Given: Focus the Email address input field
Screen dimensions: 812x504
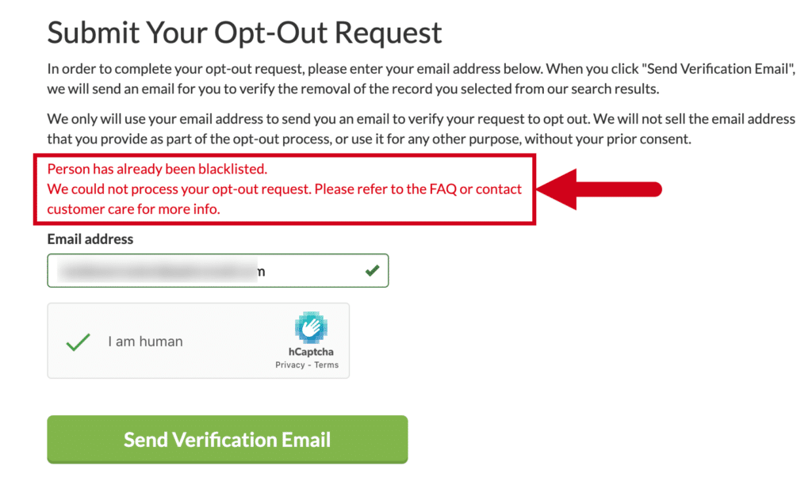Looking at the screenshot, I should tap(218, 271).
